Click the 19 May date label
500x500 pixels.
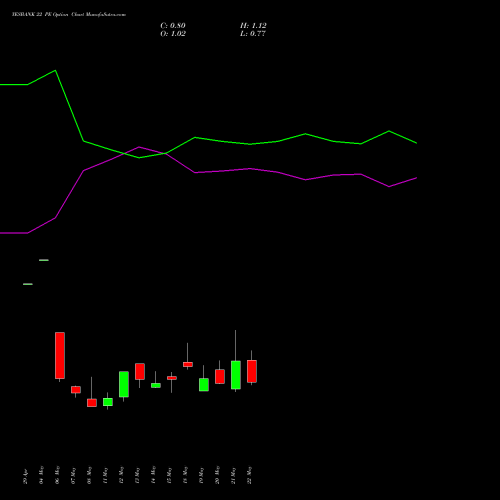[x=202, y=475]
